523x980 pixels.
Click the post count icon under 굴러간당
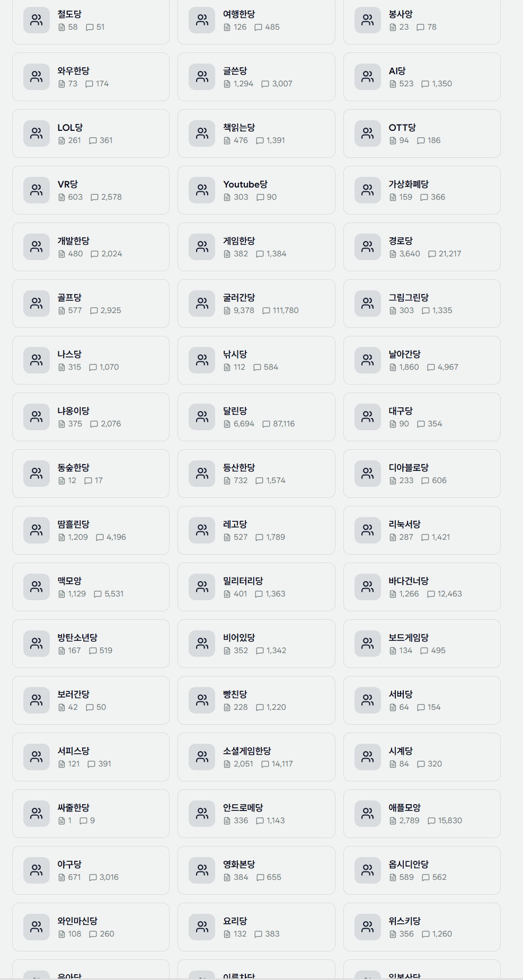point(227,310)
